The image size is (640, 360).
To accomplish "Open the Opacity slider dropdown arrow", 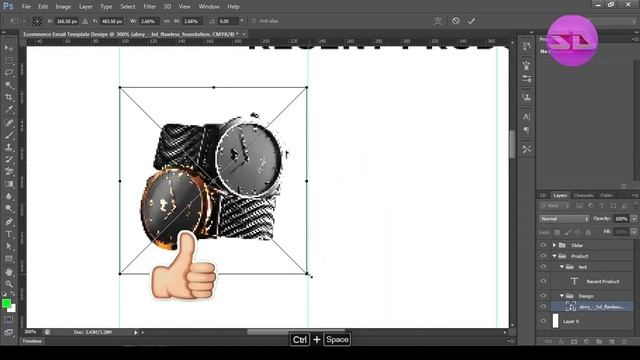I will pos(634,219).
